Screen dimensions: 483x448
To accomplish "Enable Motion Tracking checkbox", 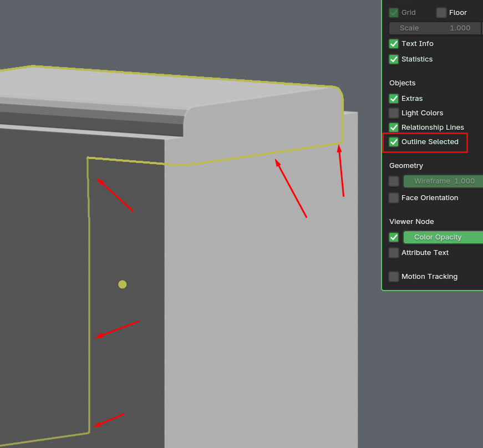I will [x=394, y=277].
